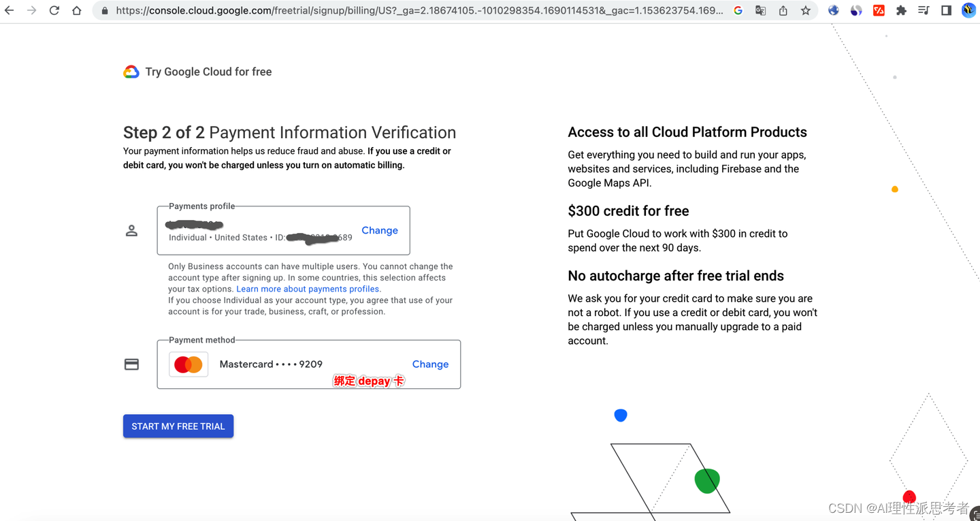Click the '$300 credit for free' heading
The width and height of the screenshot is (980, 521).
(628, 211)
